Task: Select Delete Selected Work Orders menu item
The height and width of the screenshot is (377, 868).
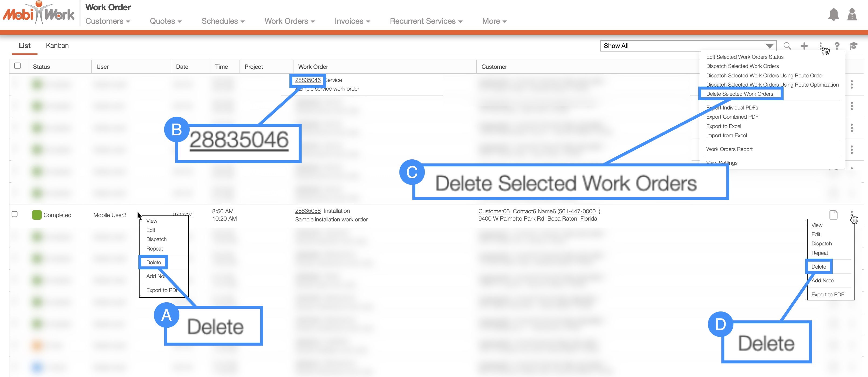Action: (739, 94)
